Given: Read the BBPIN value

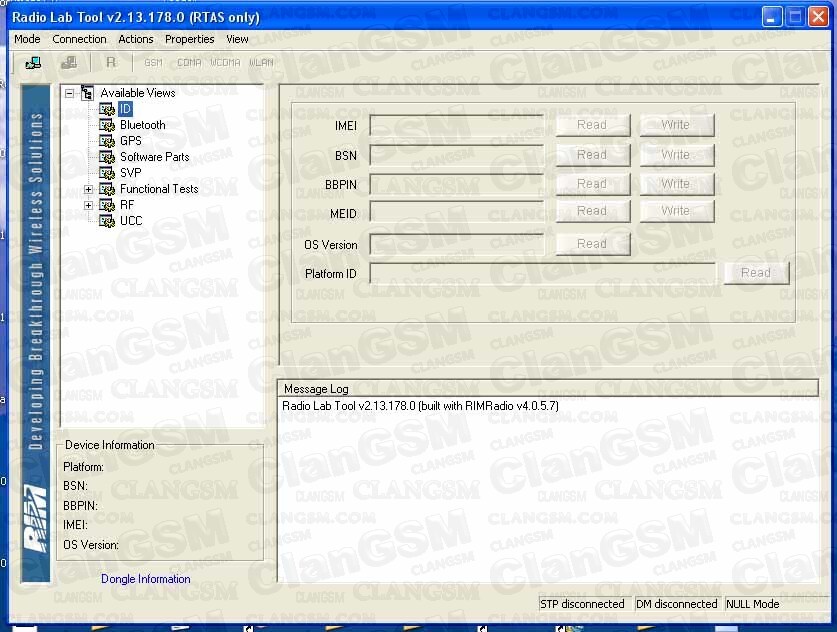Looking at the screenshot, I should [593, 184].
